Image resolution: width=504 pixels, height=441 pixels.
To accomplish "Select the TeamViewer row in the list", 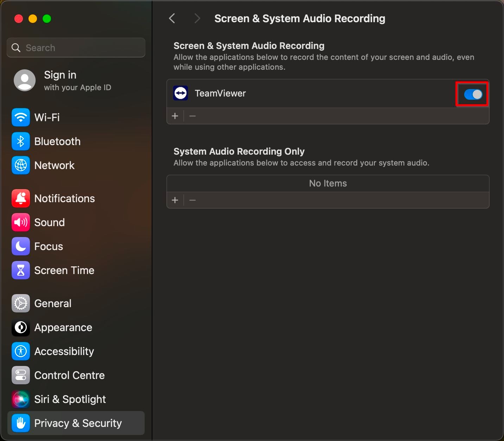I will (299, 93).
